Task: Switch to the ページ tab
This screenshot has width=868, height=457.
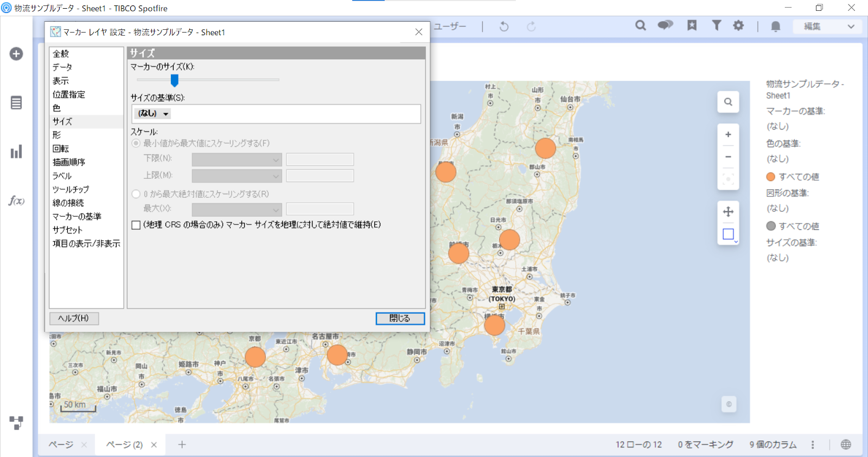Action: tap(61, 445)
